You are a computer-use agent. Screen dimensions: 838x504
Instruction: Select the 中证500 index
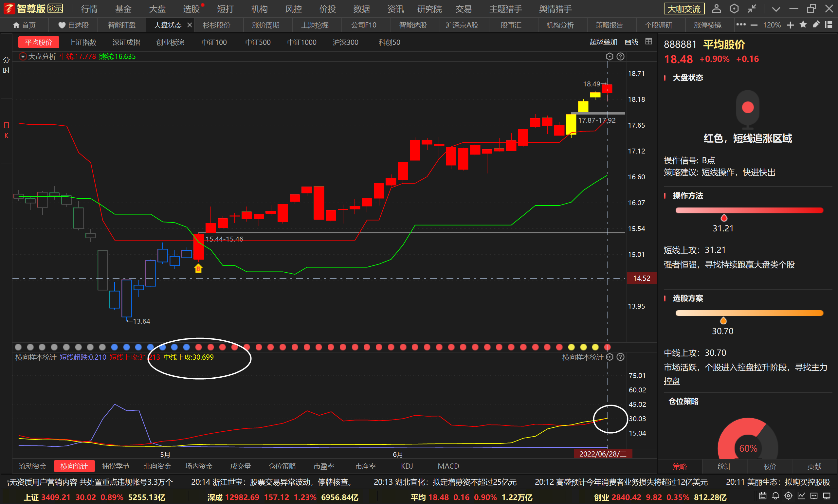click(258, 43)
